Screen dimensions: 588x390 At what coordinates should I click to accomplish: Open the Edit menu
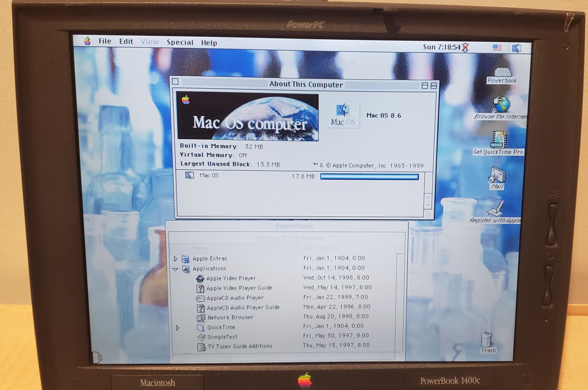(x=126, y=42)
